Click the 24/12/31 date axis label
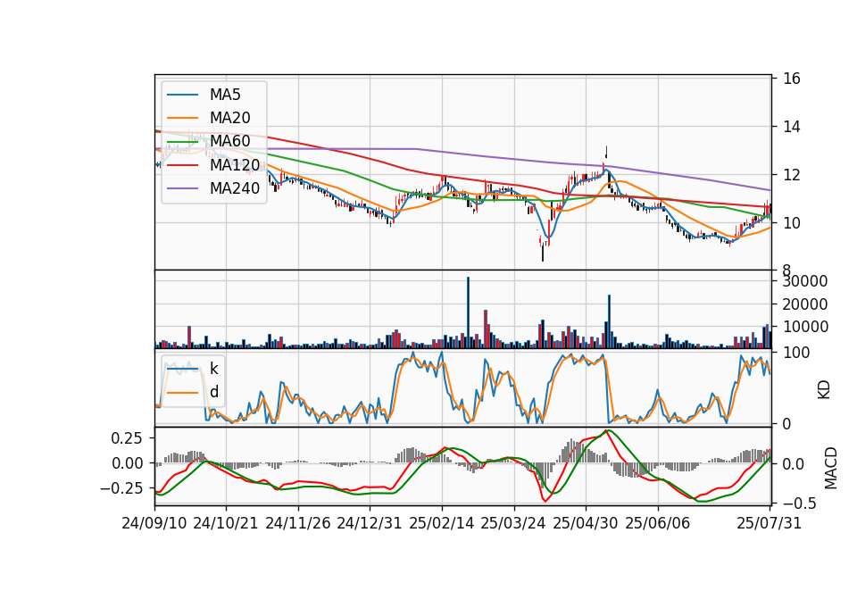 pyautogui.click(x=370, y=523)
